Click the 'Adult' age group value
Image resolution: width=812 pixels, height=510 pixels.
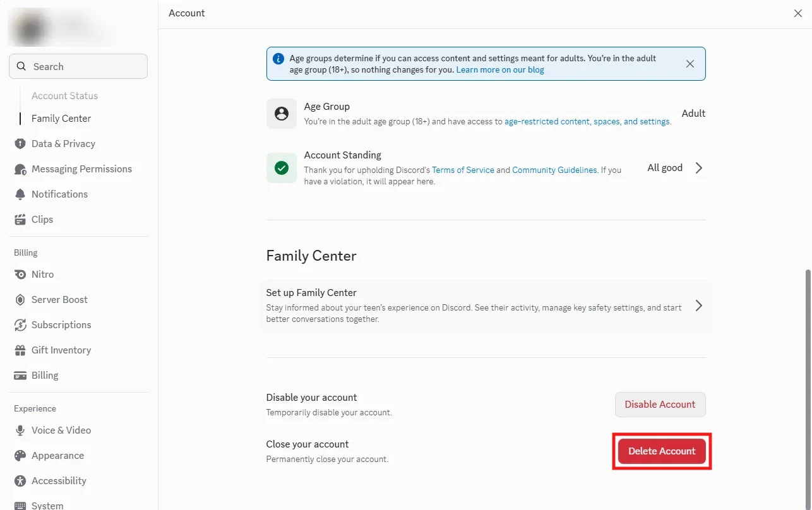(693, 114)
